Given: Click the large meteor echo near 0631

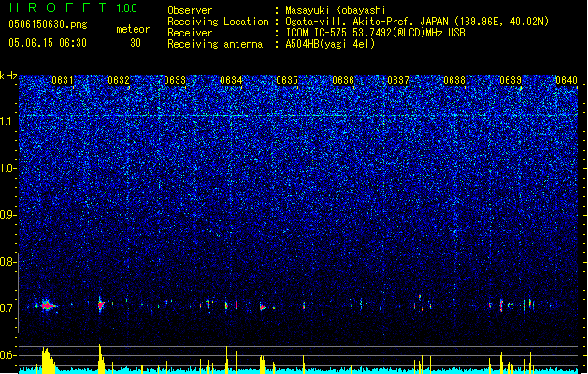Looking at the screenshot, I should tap(47, 306).
